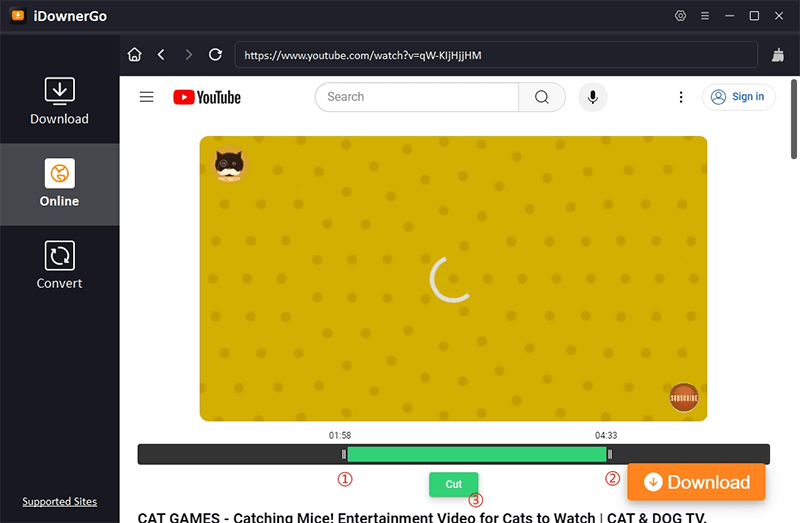This screenshot has width=800, height=523.
Task: Switch to the Online tab
Action: tap(59, 184)
